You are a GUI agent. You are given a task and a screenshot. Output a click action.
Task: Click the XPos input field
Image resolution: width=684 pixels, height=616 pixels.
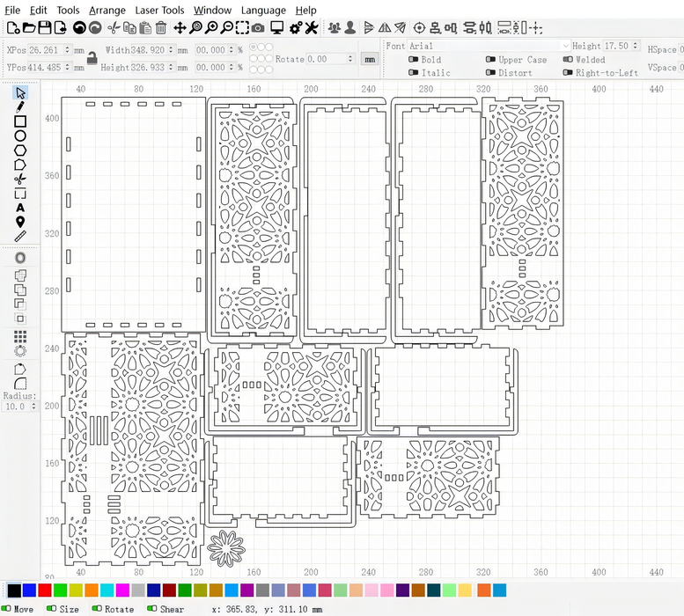click(x=49, y=51)
